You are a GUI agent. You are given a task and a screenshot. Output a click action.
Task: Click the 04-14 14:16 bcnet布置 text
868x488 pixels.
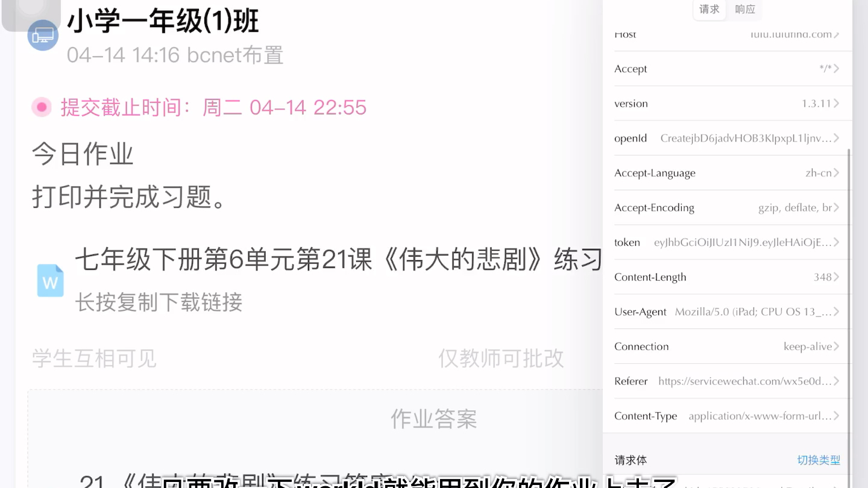pyautogui.click(x=175, y=55)
